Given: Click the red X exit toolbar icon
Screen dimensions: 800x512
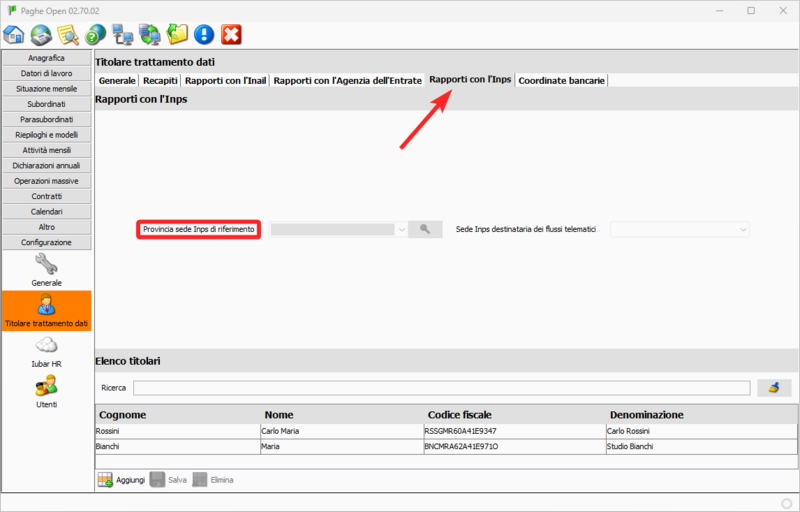Looking at the screenshot, I should [x=231, y=35].
